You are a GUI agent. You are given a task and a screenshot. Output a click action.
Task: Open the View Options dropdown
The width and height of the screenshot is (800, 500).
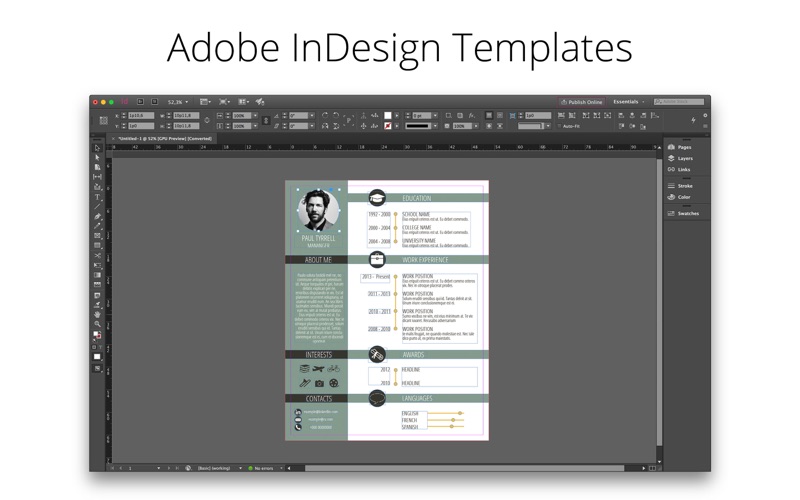tap(205, 102)
